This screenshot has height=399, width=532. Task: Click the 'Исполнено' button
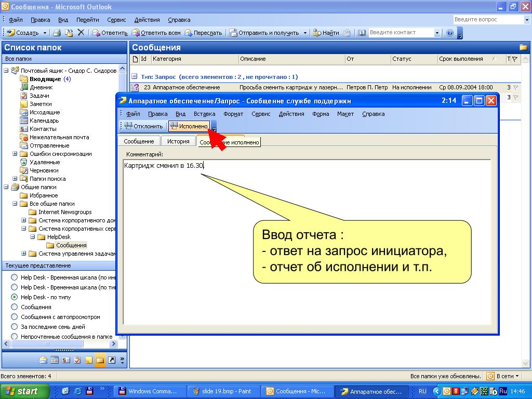pos(189,126)
